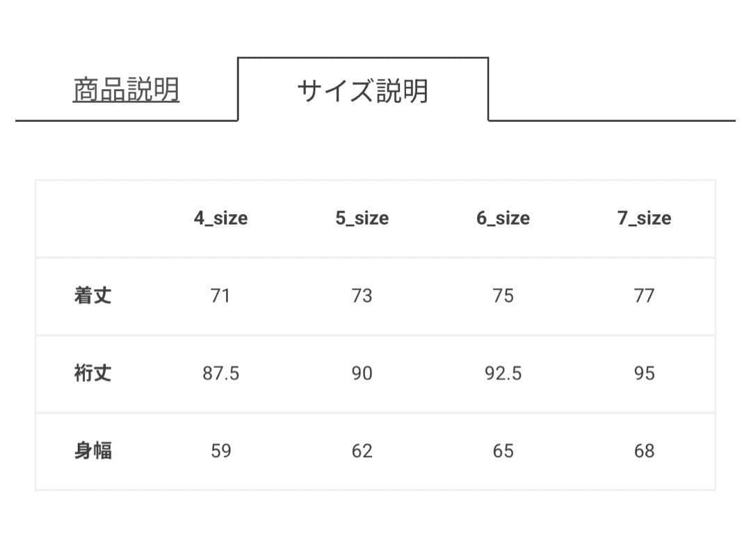Click the 7_size column header

(x=644, y=218)
